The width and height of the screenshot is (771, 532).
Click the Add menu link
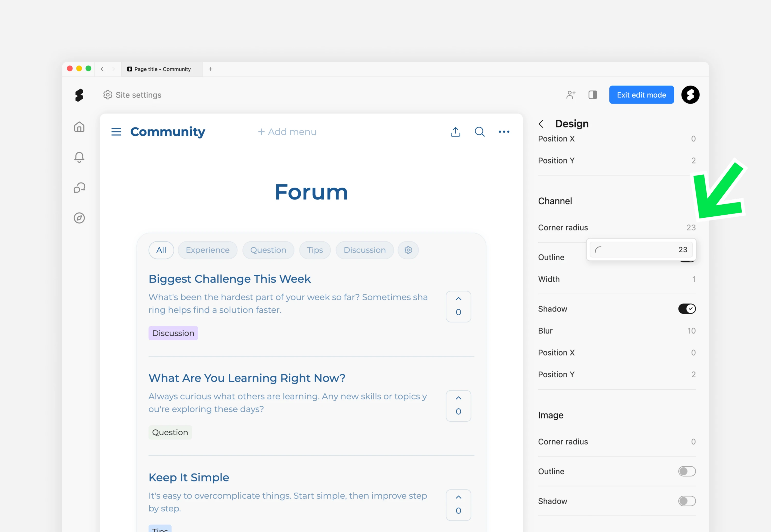pos(287,132)
